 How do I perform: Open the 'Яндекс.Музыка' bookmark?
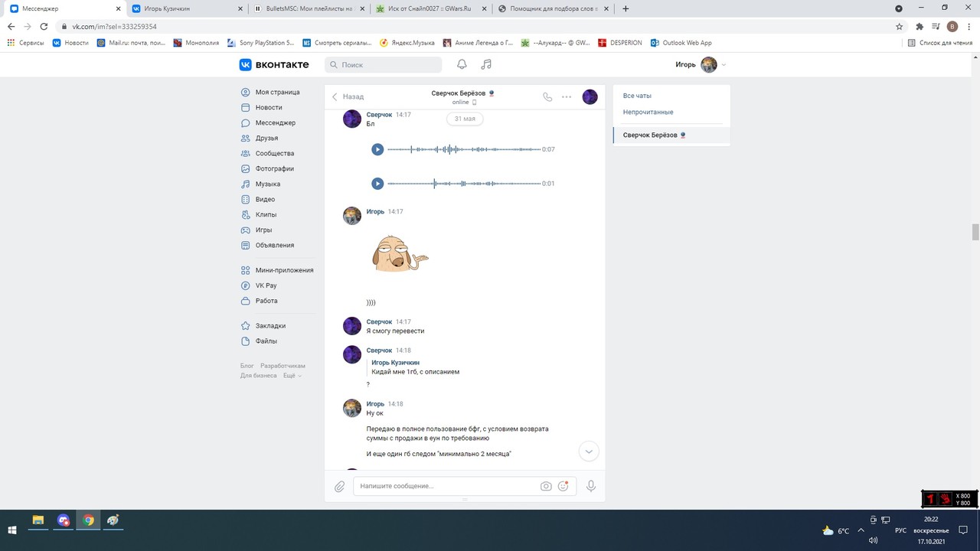click(x=407, y=43)
